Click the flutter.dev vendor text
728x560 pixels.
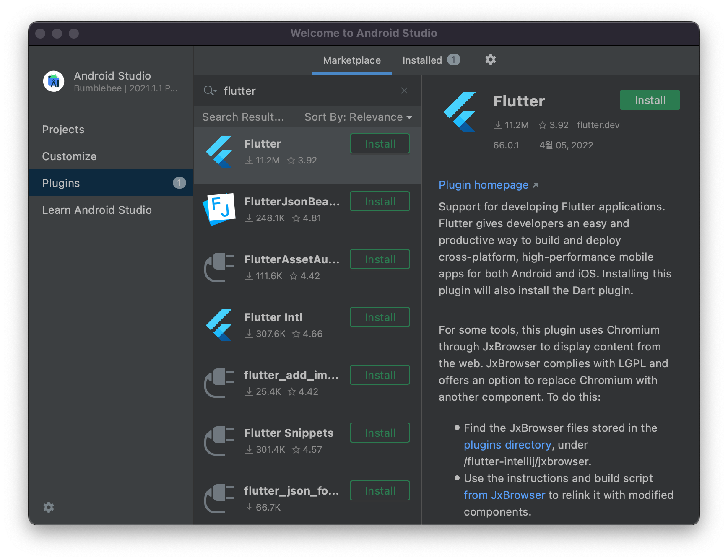(598, 125)
